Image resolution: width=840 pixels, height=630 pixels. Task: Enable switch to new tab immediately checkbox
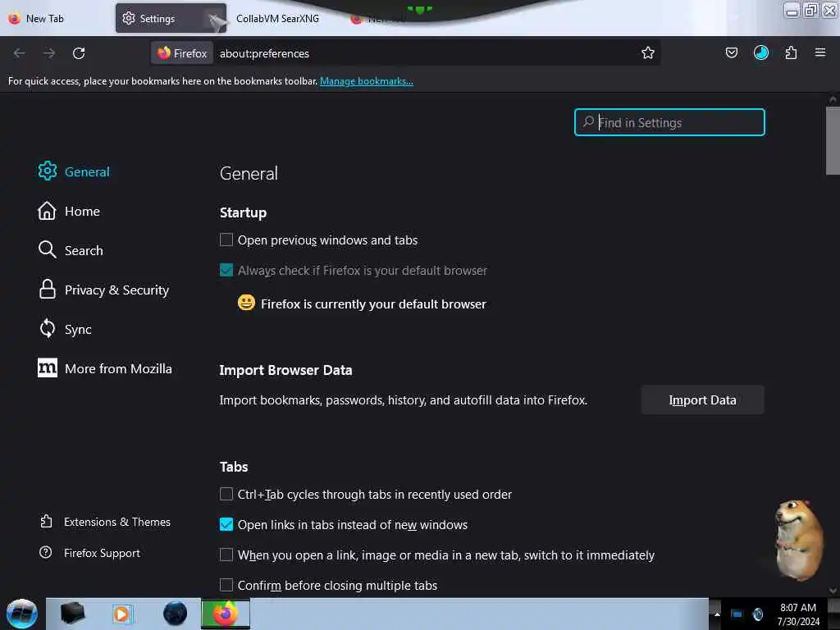(226, 555)
